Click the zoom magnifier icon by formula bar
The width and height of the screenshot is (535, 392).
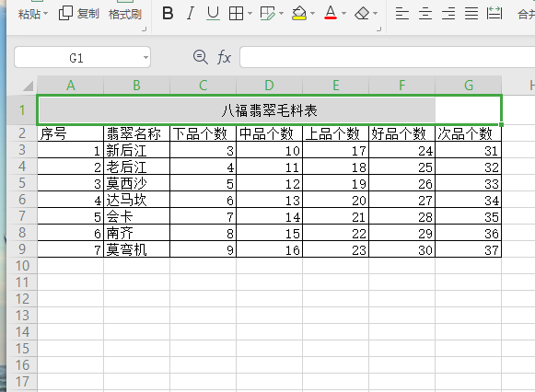click(201, 57)
